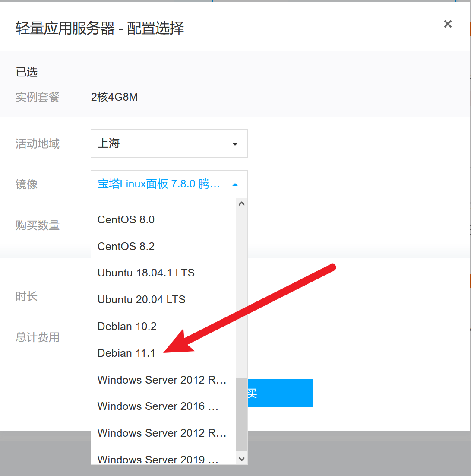Click the 时长 label
This screenshot has height=476, width=471.
click(x=27, y=296)
